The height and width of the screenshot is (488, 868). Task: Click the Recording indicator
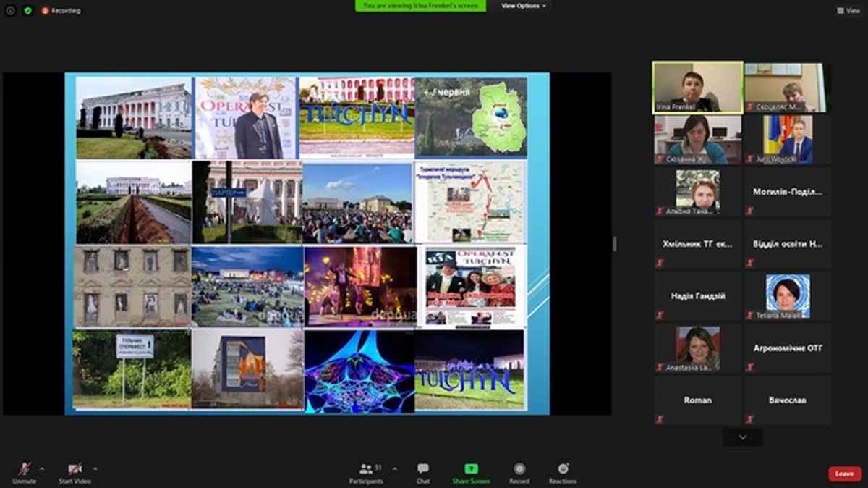pyautogui.click(x=61, y=10)
